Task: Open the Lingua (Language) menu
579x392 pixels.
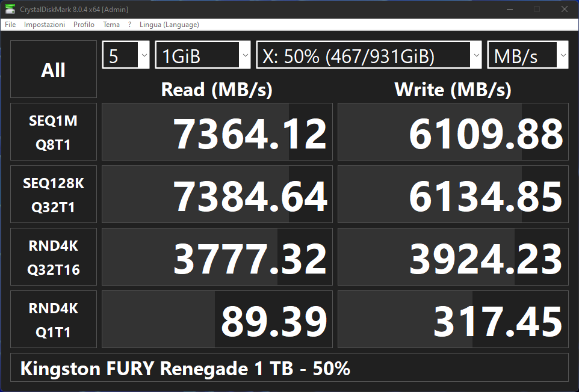Action: click(x=169, y=25)
